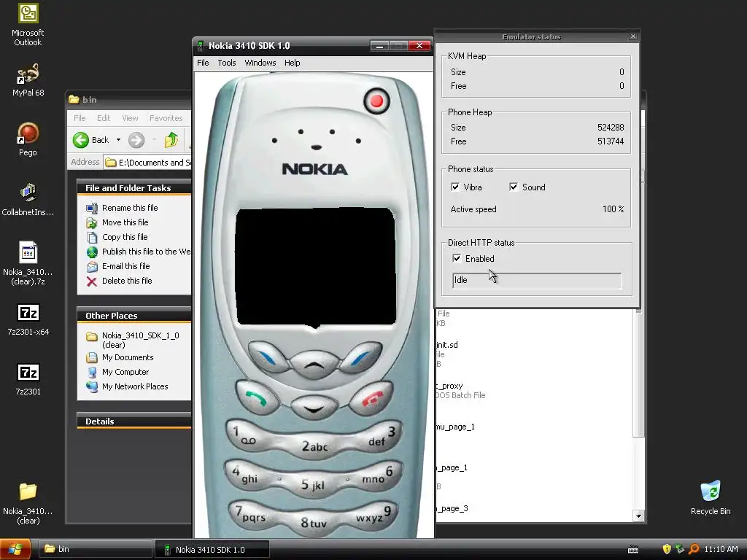Screen dimensions: 747x560
Task: Click the Idle HTTP status field
Action: coord(537,280)
